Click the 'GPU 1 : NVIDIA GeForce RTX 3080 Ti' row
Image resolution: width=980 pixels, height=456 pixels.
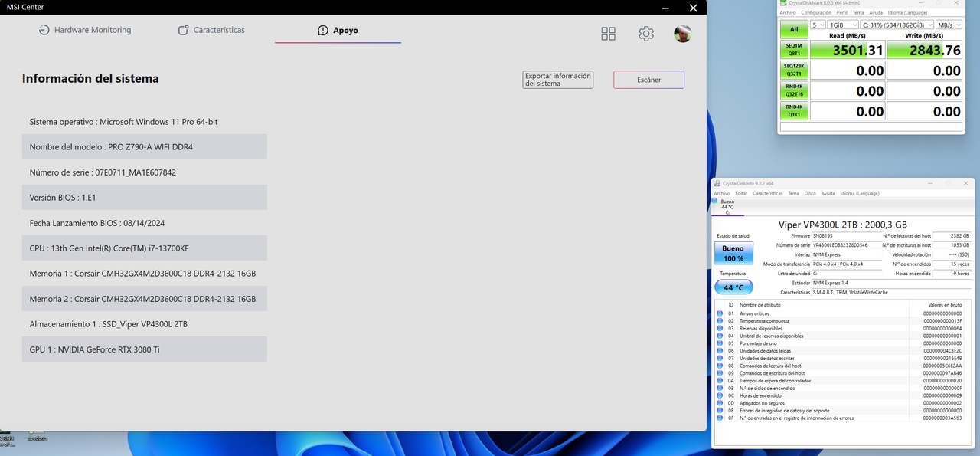pyautogui.click(x=144, y=349)
